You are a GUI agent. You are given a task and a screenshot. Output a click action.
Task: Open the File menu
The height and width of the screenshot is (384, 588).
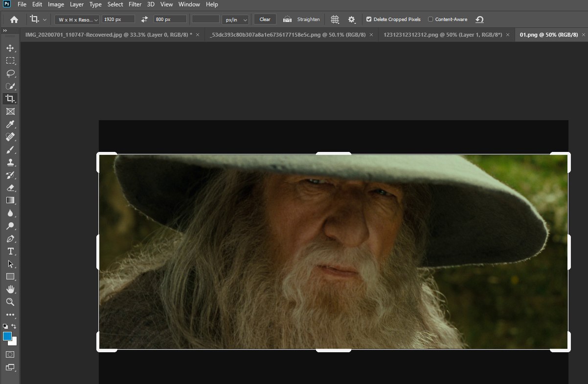(22, 4)
